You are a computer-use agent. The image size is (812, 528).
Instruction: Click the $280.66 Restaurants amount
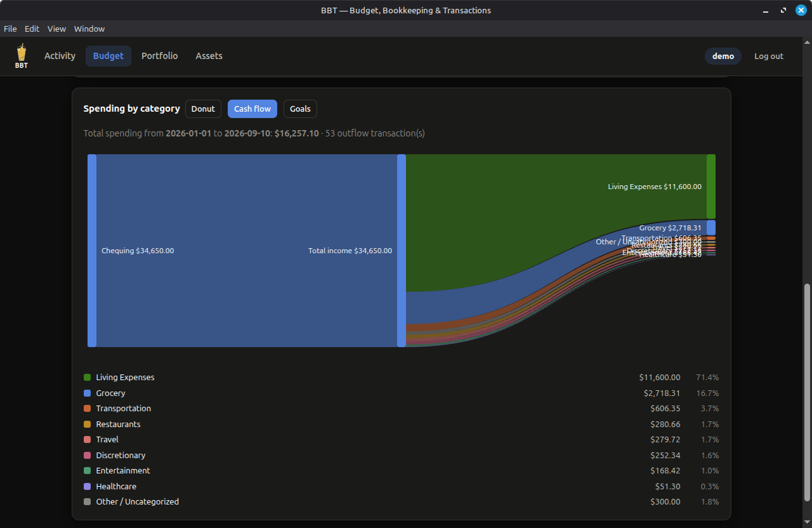665,424
